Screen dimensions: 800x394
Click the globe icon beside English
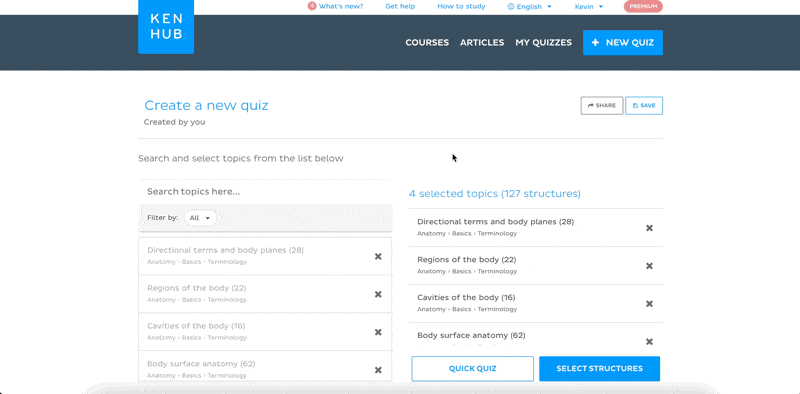click(x=511, y=7)
